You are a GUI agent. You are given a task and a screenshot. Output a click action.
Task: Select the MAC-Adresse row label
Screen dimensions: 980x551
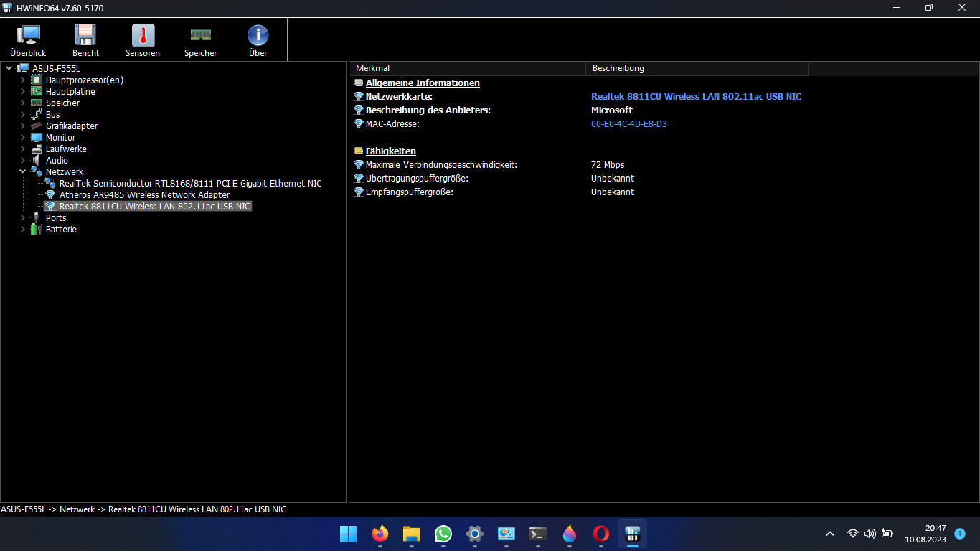[392, 124]
